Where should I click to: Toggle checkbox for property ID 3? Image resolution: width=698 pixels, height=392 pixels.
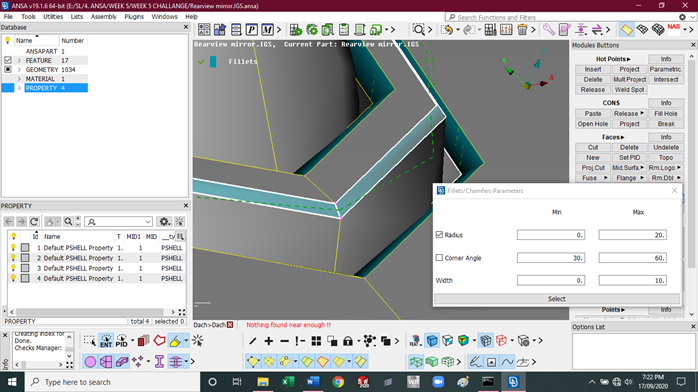click(x=25, y=268)
